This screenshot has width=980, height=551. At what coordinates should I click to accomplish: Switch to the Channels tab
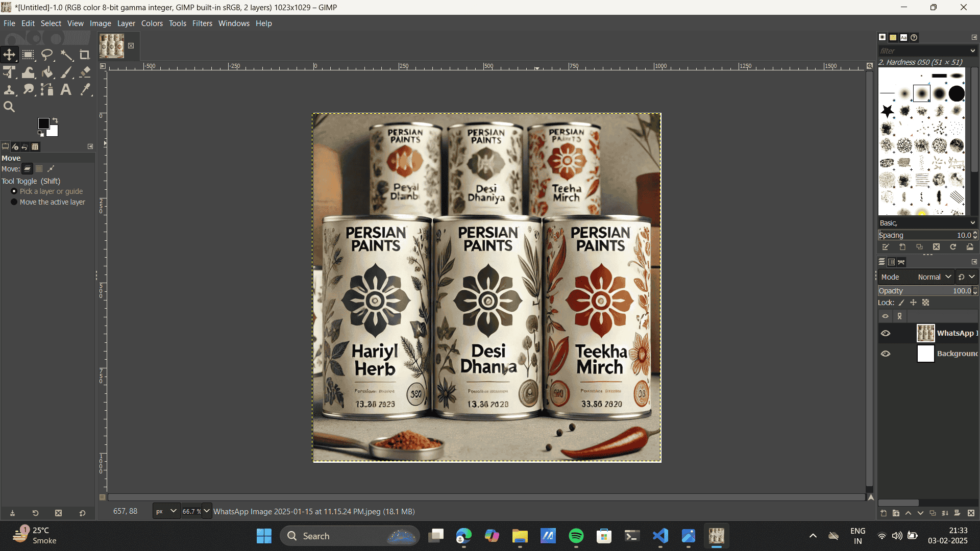click(892, 262)
